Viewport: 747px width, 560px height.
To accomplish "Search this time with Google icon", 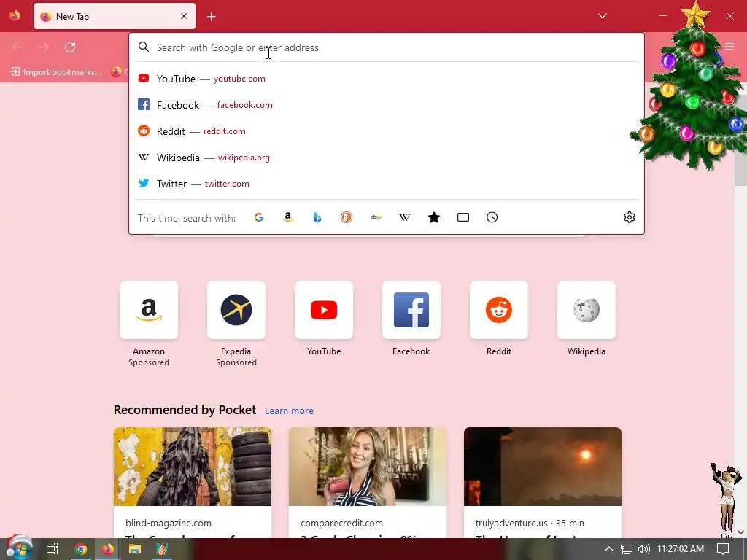I will coord(259,217).
